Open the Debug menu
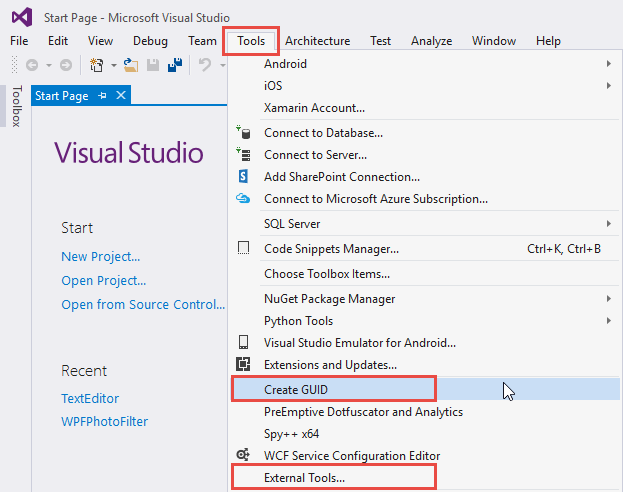 (x=150, y=41)
